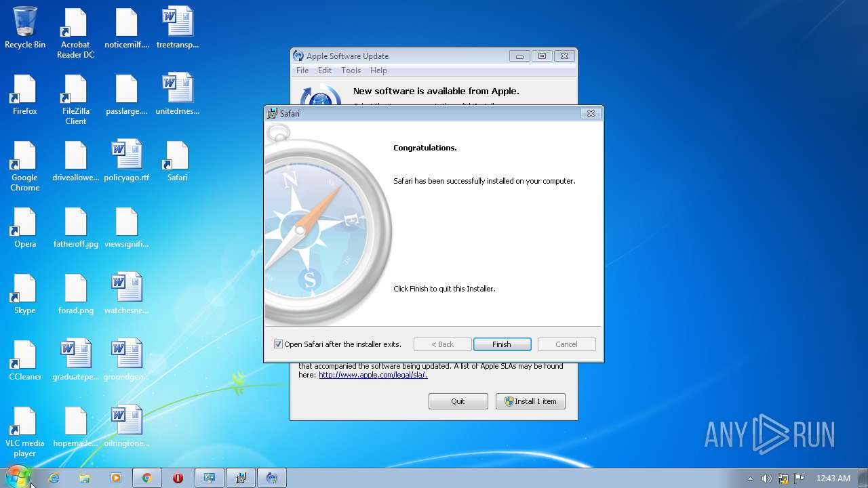Screen dimensions: 868x488
Task: Click Quit in Apple Software Update
Action: click(x=458, y=401)
